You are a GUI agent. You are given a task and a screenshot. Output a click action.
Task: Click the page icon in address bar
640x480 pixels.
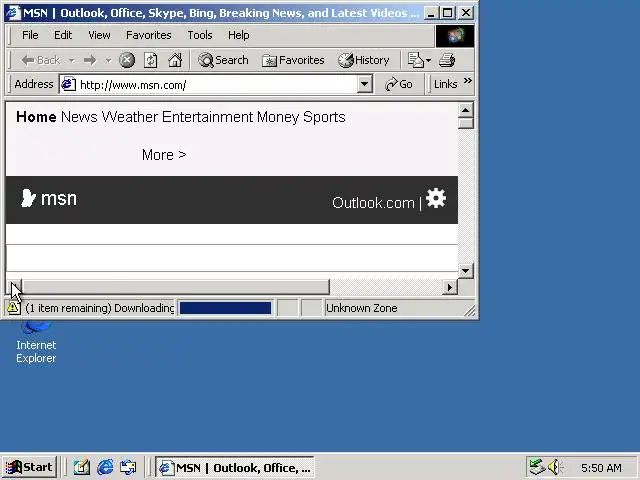click(69, 84)
